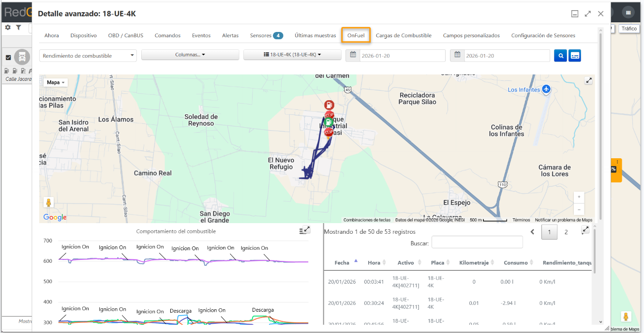Switch to the Ahora tab
Image resolution: width=644 pixels, height=333 pixels.
point(52,35)
